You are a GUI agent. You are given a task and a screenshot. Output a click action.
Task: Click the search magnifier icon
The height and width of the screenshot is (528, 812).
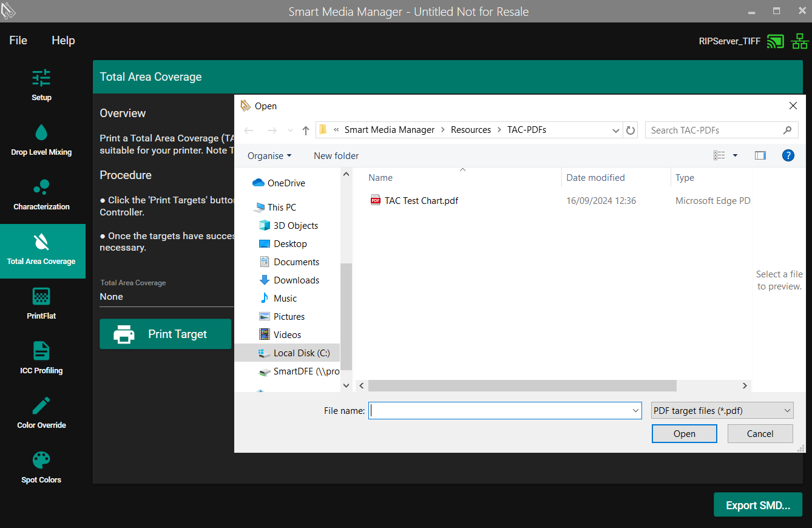click(x=787, y=130)
